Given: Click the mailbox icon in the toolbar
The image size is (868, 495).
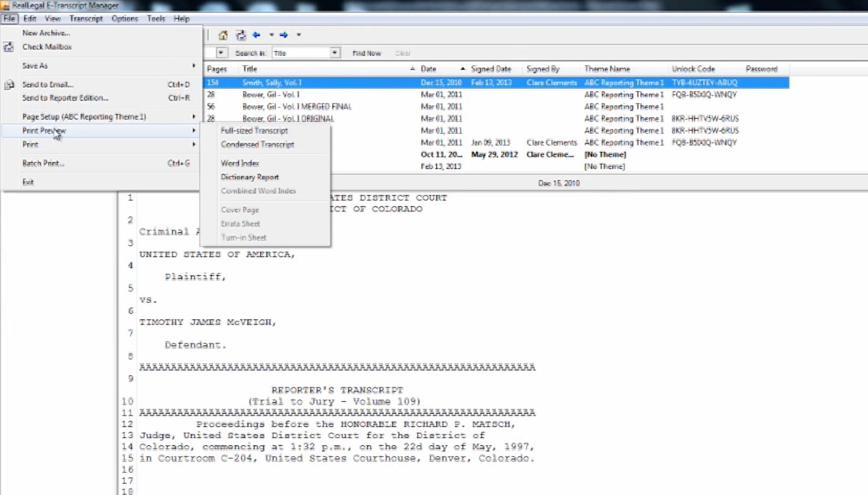Looking at the screenshot, I should coord(241,35).
